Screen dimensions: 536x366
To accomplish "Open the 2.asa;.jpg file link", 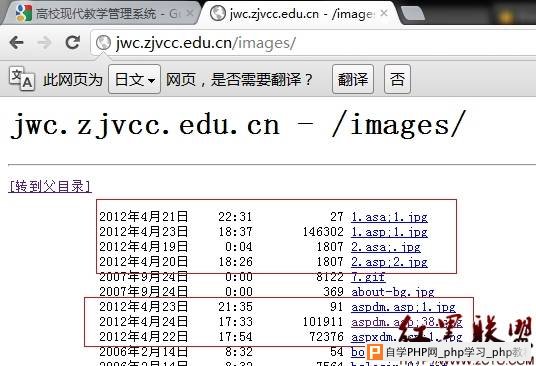I will click(x=386, y=247).
